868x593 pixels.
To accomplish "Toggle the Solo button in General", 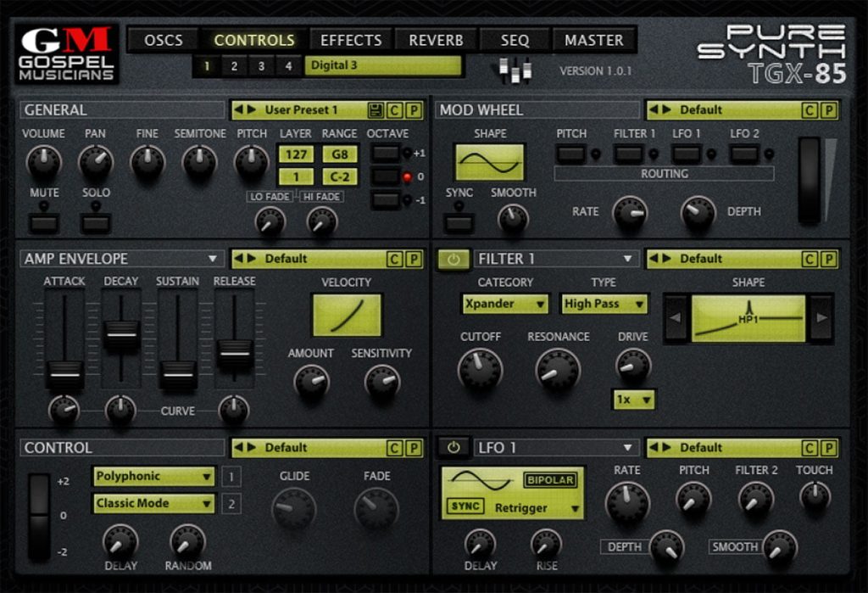I will click(x=96, y=223).
